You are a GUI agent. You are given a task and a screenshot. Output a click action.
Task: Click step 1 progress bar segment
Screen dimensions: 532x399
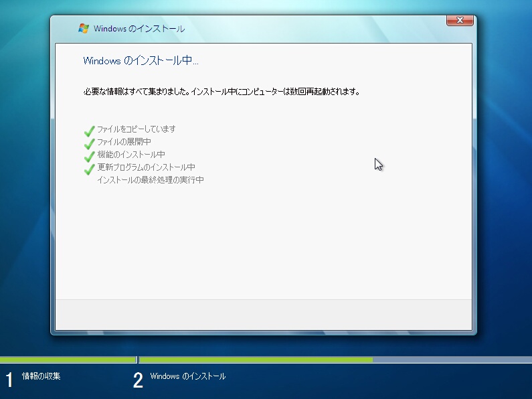(x=68, y=360)
